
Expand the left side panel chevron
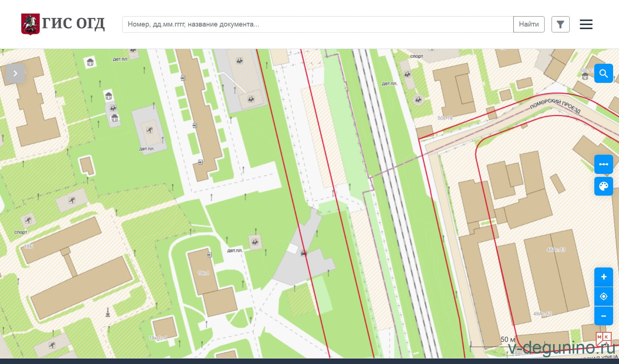(15, 73)
